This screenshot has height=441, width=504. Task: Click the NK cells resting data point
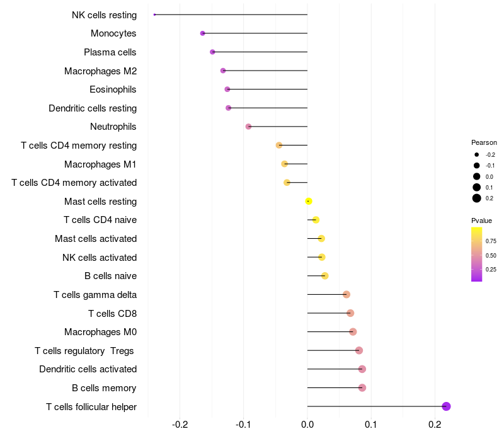click(154, 14)
